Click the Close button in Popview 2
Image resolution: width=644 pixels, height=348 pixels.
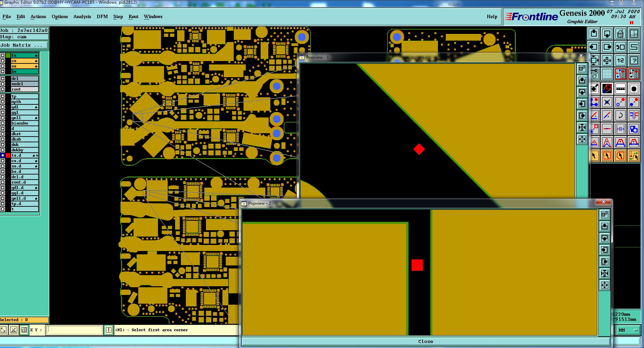(426, 341)
